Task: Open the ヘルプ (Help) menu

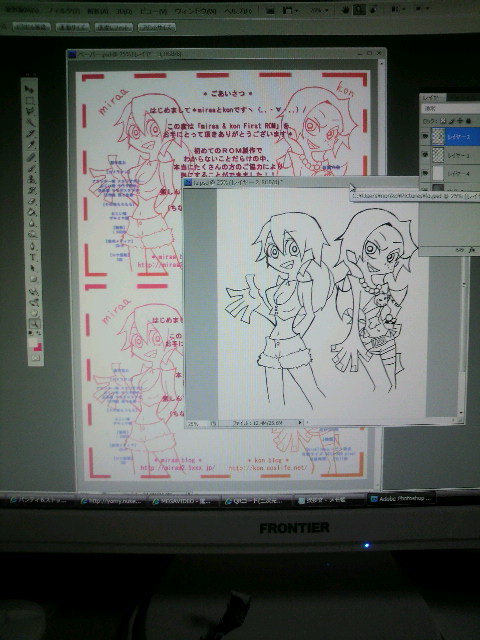Action: (238, 11)
